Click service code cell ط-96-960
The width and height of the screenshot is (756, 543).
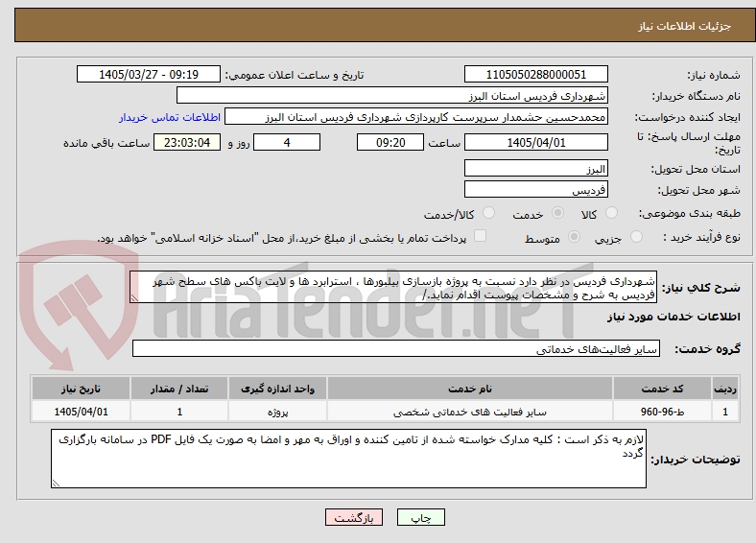(x=663, y=412)
